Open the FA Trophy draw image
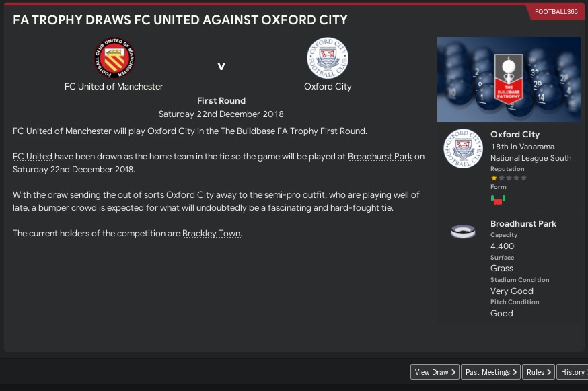Image resolution: width=588 pixels, height=391 pixels. click(x=509, y=79)
